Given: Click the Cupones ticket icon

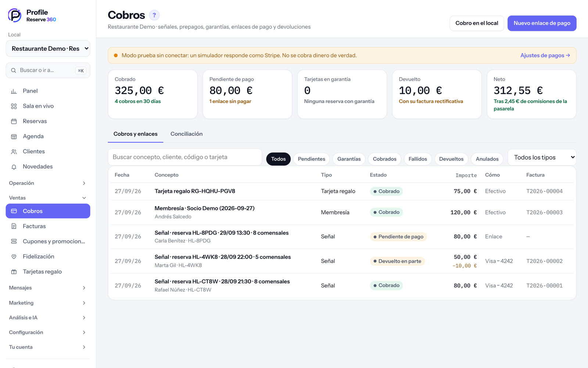Looking at the screenshot, I should [14, 241].
